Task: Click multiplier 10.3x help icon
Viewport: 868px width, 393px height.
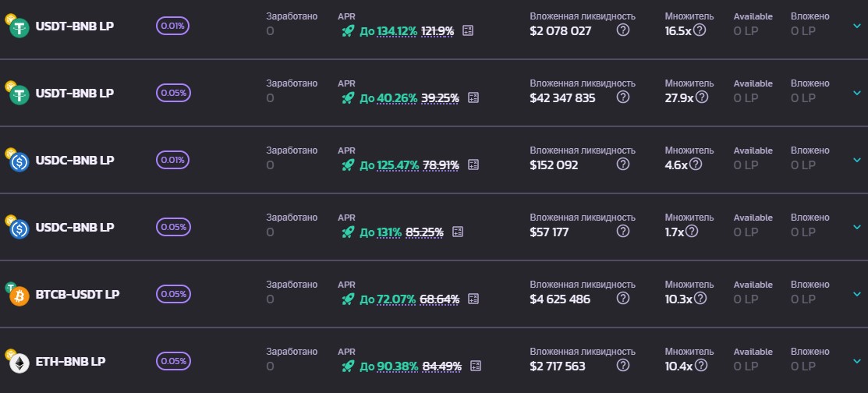Action: click(700, 299)
